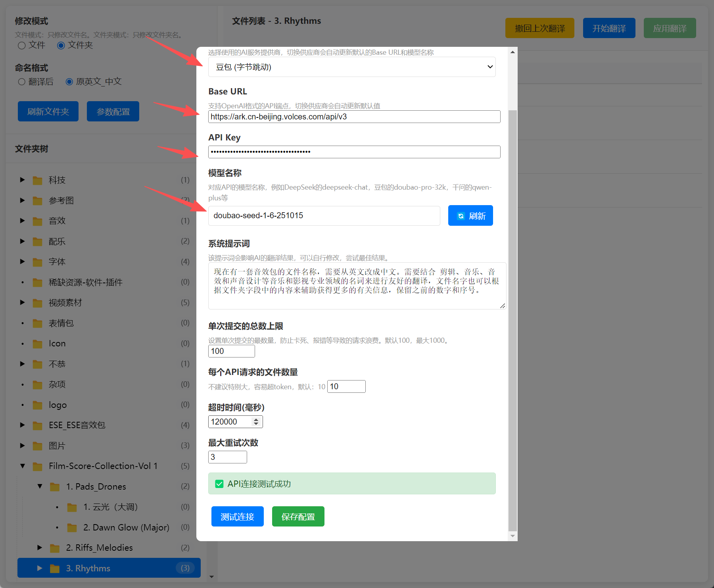This screenshot has height=588, width=714.
Task: Click the Film-Score-Collection-Vol 1 folder icon
Action: click(38, 467)
